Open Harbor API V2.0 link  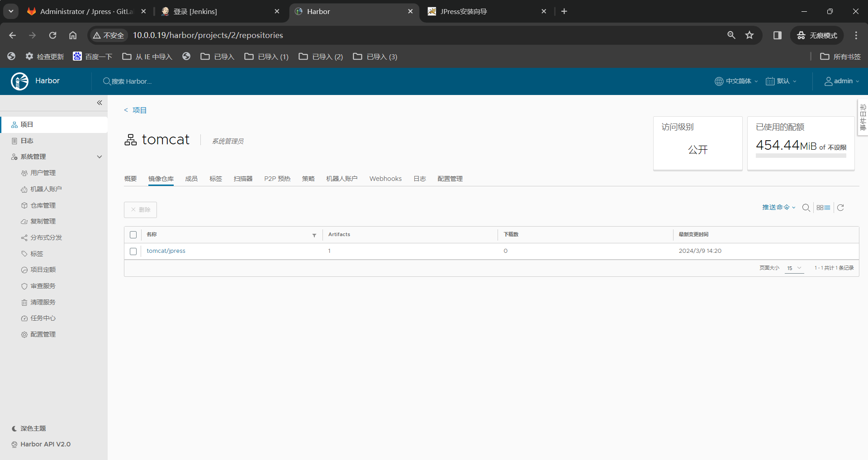[x=45, y=444]
